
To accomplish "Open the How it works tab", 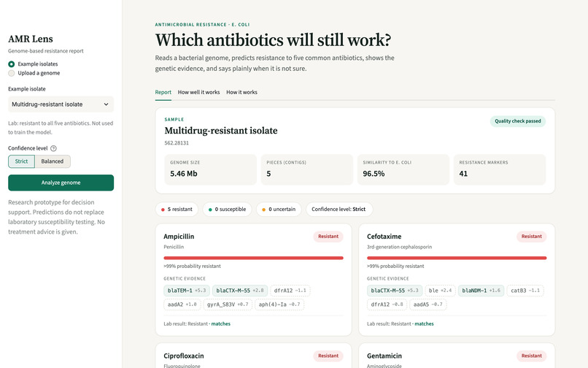I will (242, 93).
